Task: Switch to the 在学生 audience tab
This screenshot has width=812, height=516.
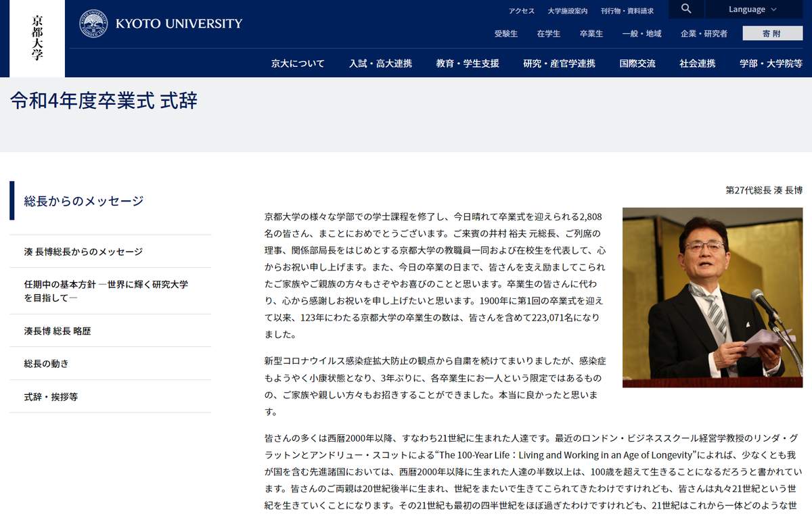Action: coord(549,32)
